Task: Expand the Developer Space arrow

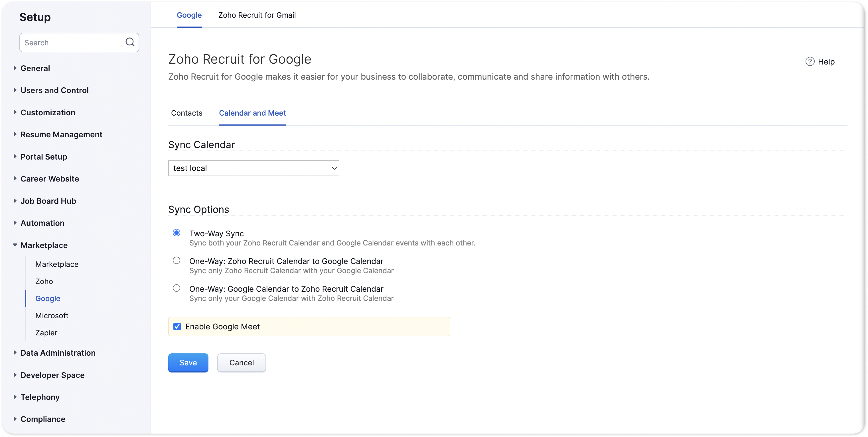Action: tap(15, 374)
